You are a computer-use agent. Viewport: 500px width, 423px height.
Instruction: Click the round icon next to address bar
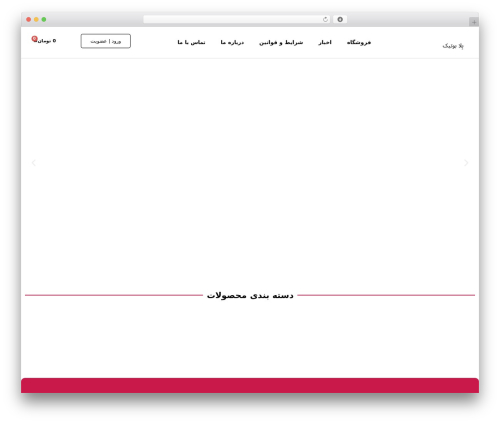tap(340, 20)
